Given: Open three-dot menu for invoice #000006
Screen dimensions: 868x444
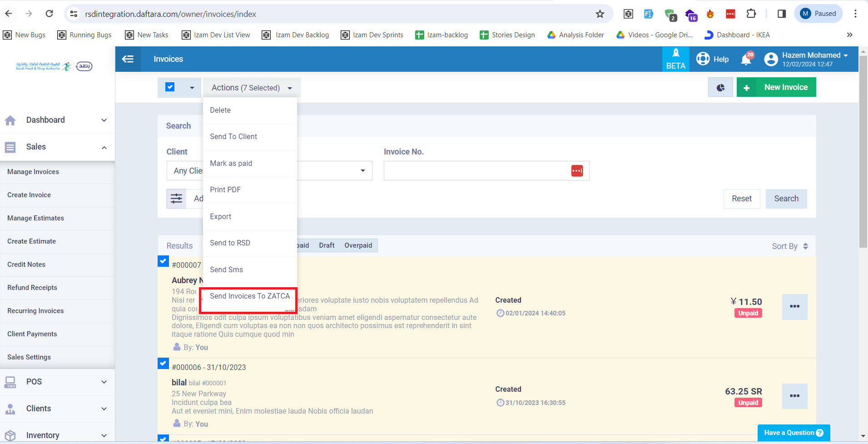Looking at the screenshot, I should pyautogui.click(x=794, y=396).
